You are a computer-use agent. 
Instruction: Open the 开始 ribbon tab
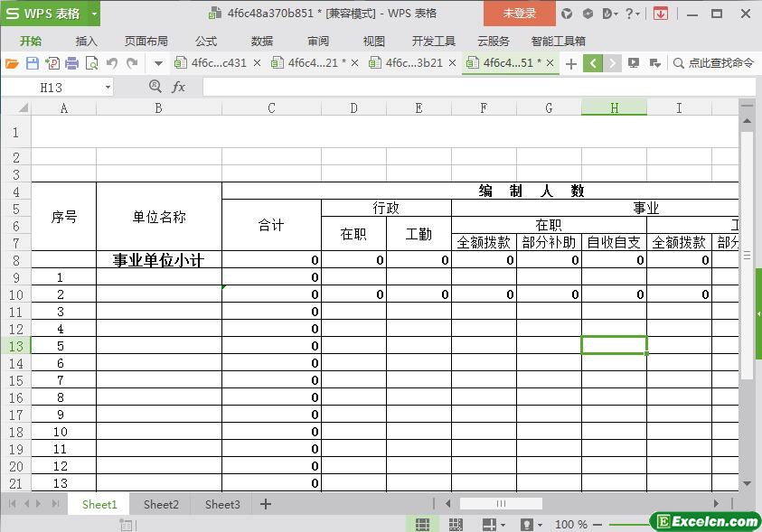[31, 42]
